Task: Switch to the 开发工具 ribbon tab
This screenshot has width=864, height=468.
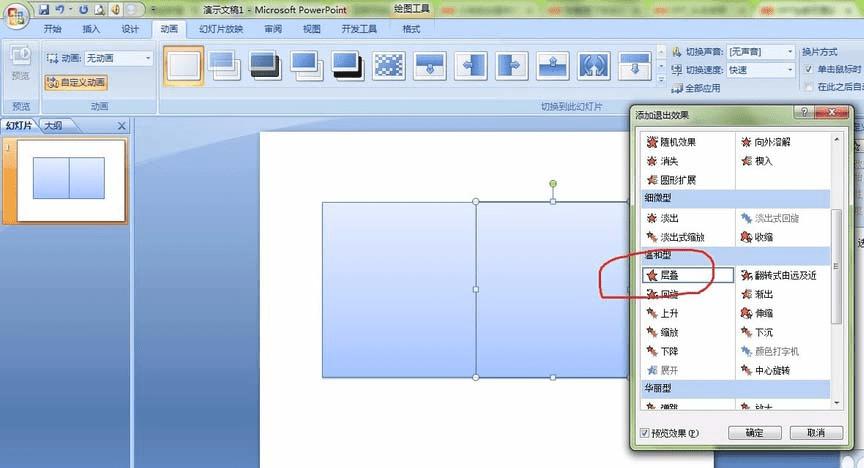Action: pyautogui.click(x=359, y=29)
